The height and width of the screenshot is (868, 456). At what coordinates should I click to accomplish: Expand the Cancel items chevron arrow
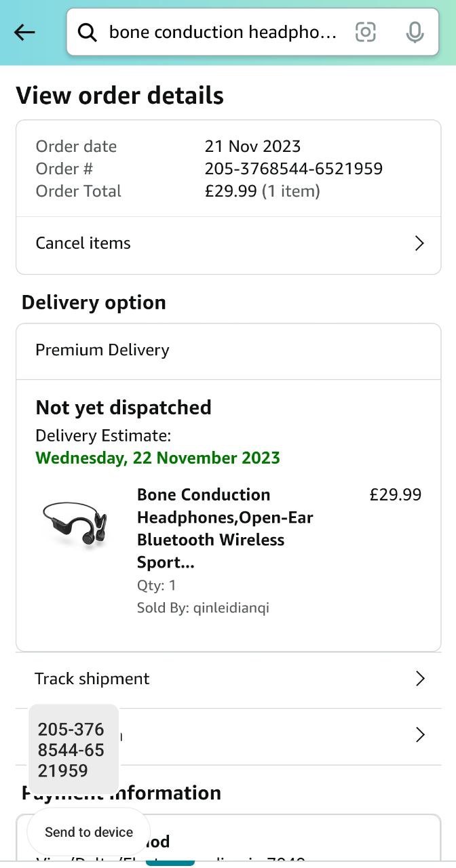coord(419,243)
